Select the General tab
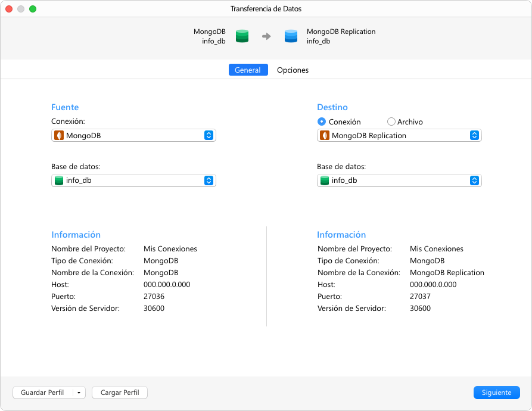This screenshot has height=411, width=532. [248, 70]
